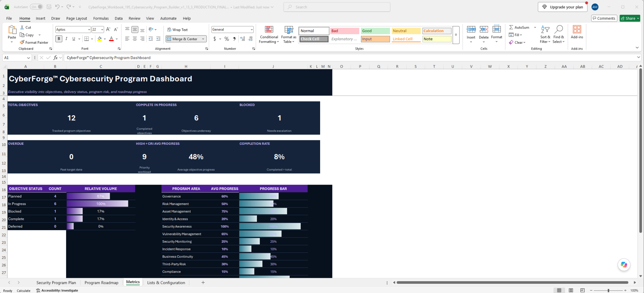This screenshot has height=293, width=644.
Task: Toggle Italic formatting
Action: pyautogui.click(x=66, y=39)
